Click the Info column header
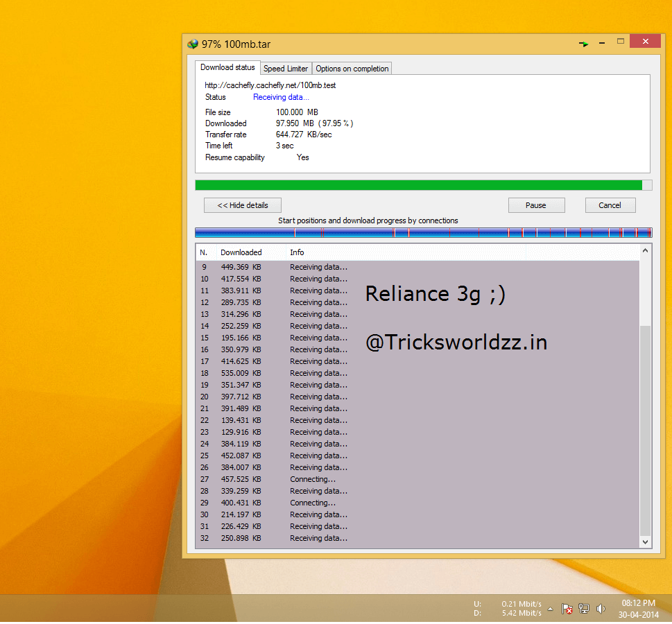 406,252
